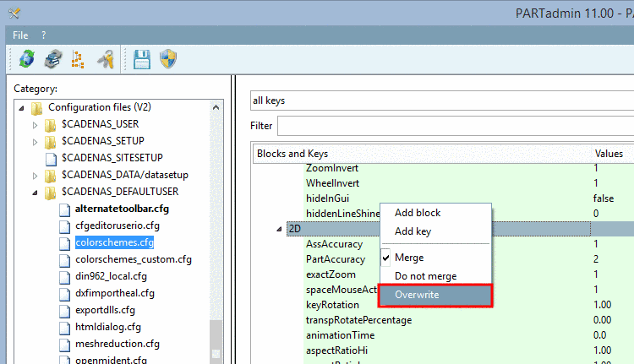This screenshot has height=364, width=634.
Task: Select the colorschemes_custom.cfg file name
Action: coord(134,259)
